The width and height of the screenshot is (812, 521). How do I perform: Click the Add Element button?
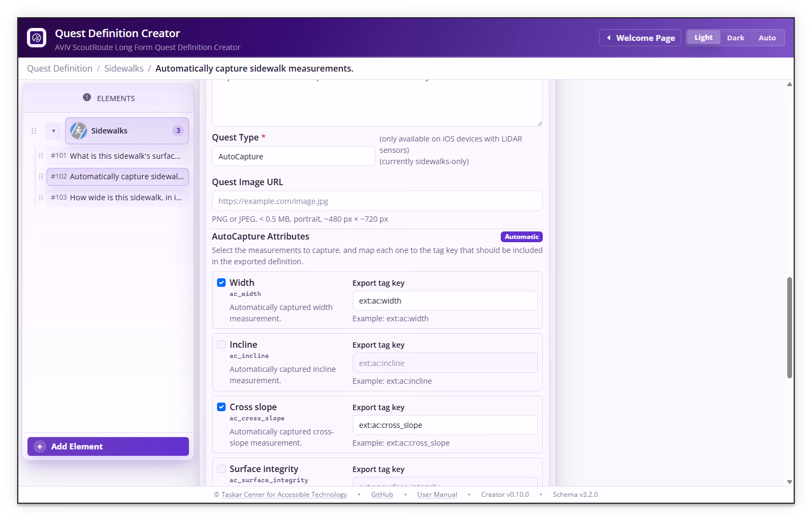(x=108, y=447)
